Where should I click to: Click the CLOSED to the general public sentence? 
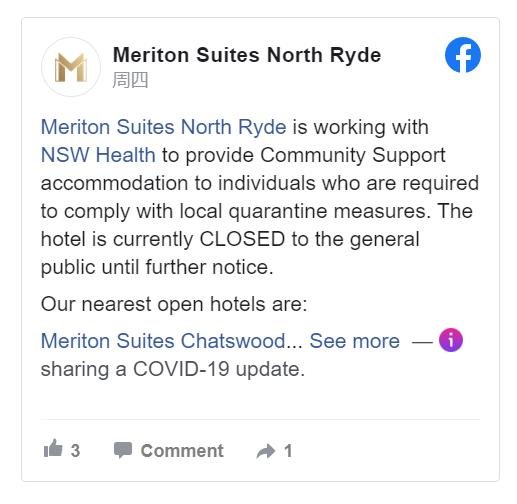(x=230, y=253)
